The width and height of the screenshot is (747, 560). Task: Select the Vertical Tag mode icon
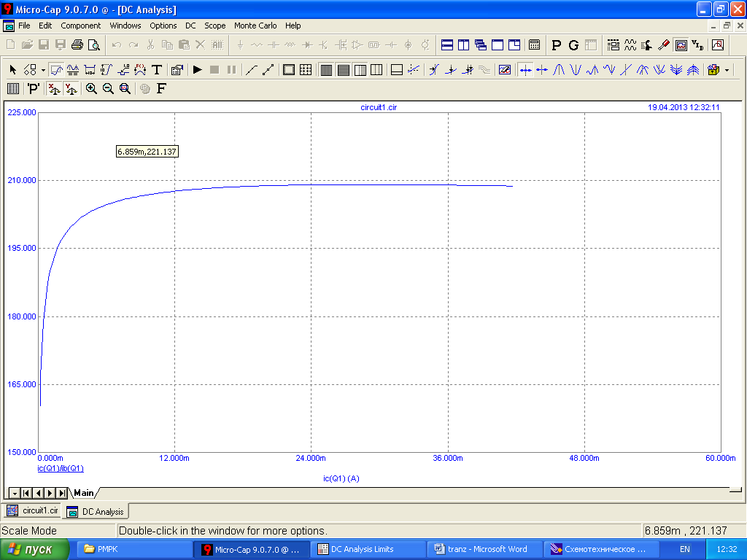tap(107, 70)
